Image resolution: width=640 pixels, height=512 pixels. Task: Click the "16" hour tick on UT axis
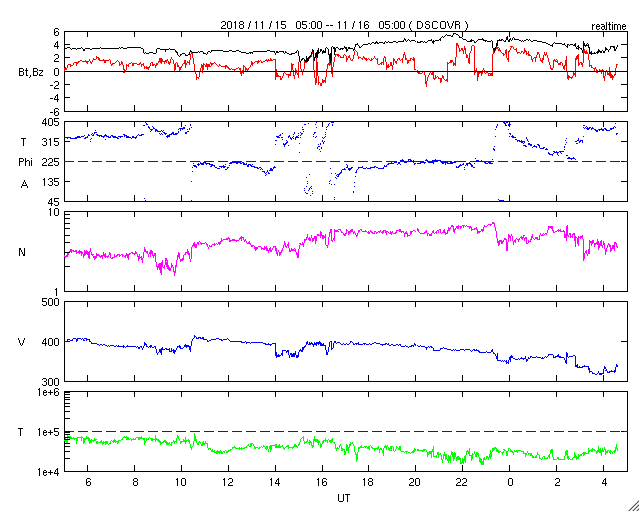(322, 482)
